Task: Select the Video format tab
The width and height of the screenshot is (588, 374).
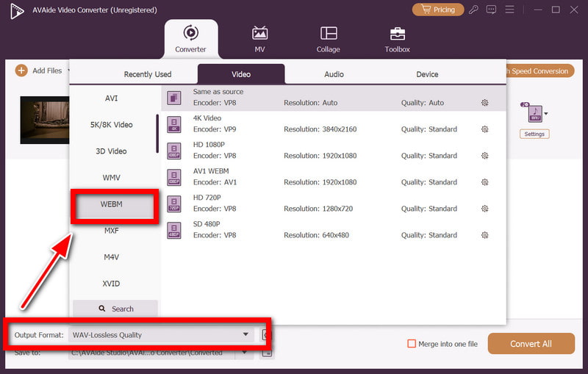Action: pos(241,74)
